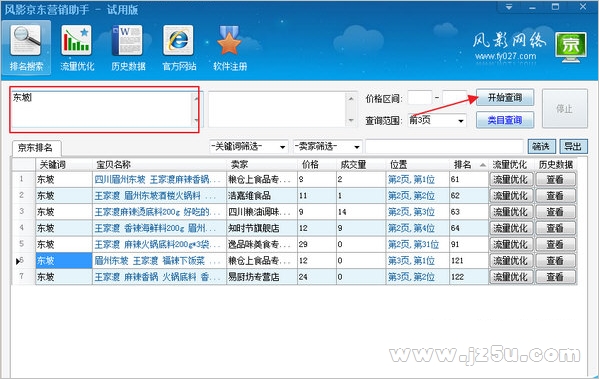Open the 官方网站 browser icon
Screen dimensions: 599x379
(179, 47)
